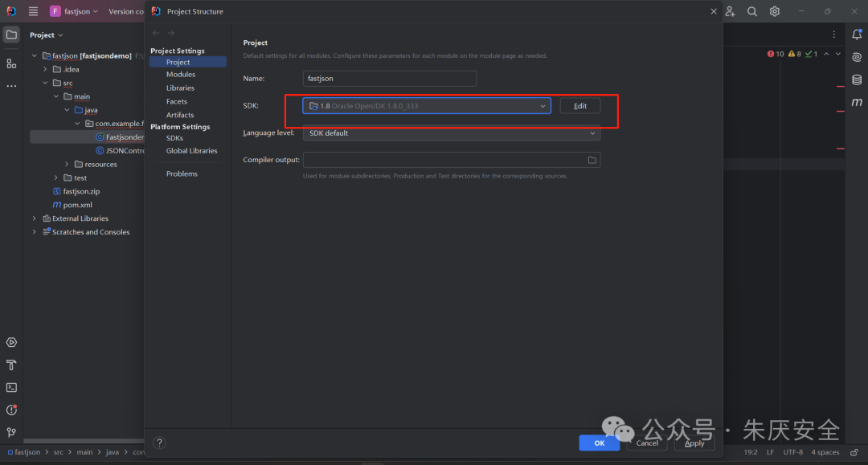The height and width of the screenshot is (465, 868).
Task: Select pom.xml in project tree
Action: pyautogui.click(x=77, y=205)
